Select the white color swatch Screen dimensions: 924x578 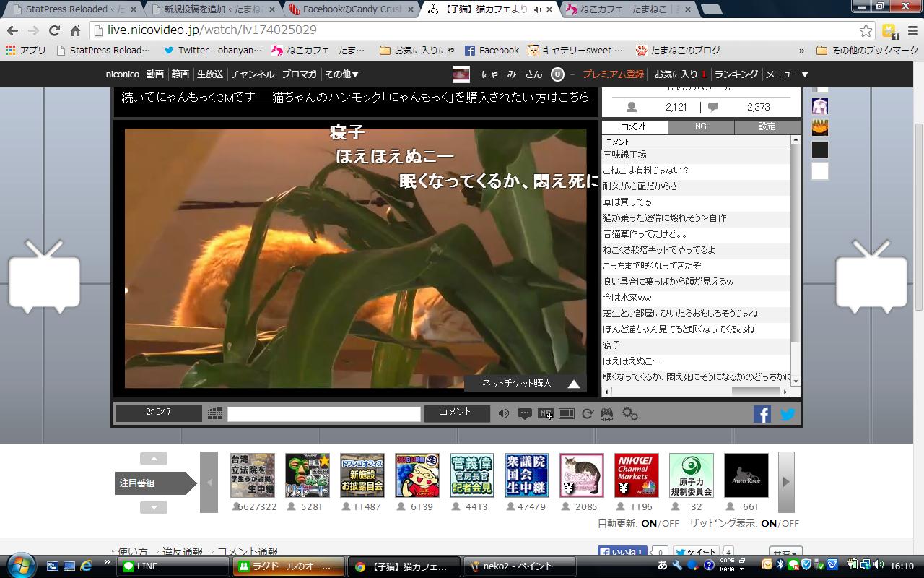(x=820, y=171)
